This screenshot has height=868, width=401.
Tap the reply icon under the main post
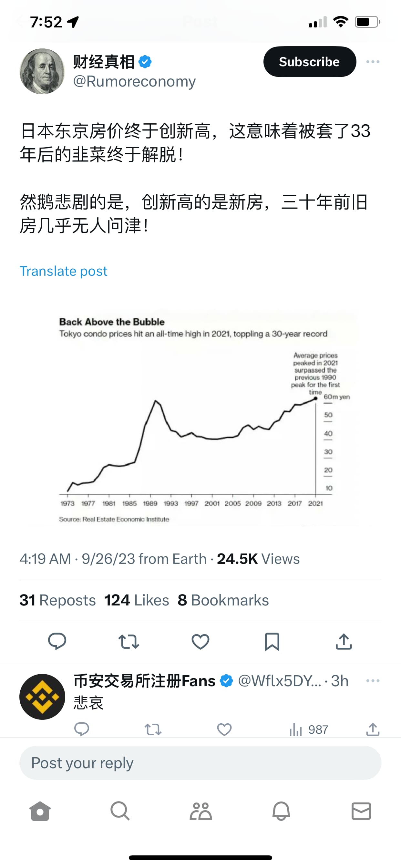pyautogui.click(x=57, y=641)
